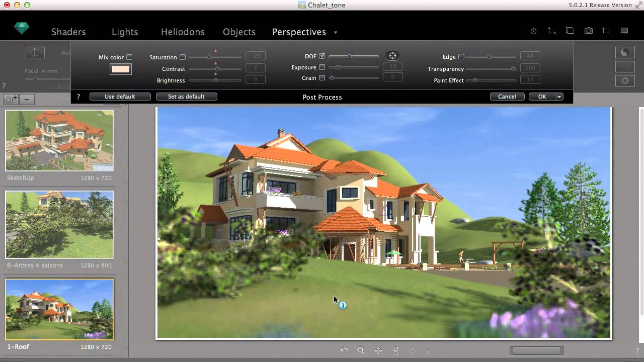Enable the Exposure checkbox
Image resolution: width=644 pixels, height=362 pixels.
322,67
